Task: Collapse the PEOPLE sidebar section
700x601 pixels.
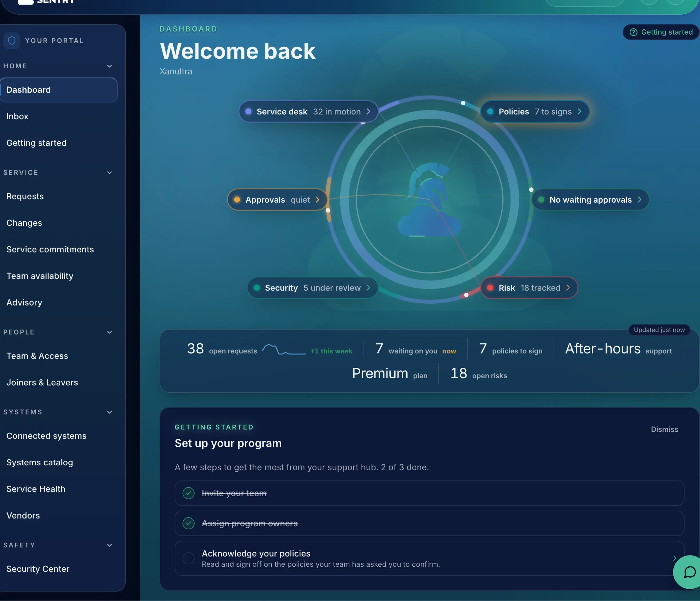Action: point(109,332)
